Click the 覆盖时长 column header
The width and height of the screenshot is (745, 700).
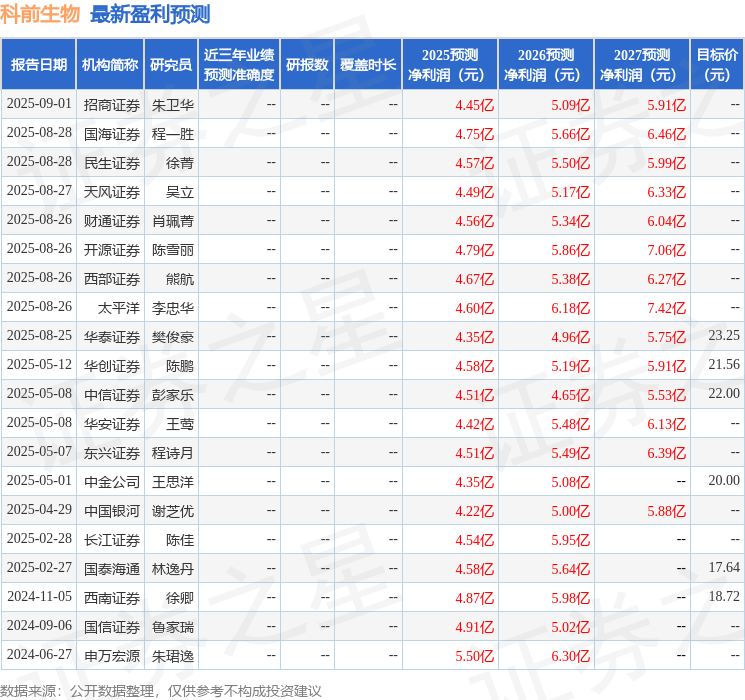coord(368,65)
